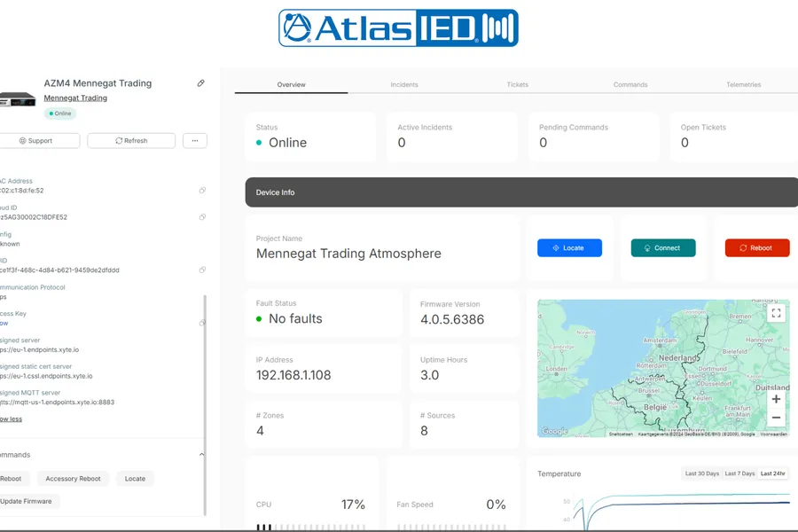
Task: Click the MQTT server endpoint text
Action: coord(57,403)
